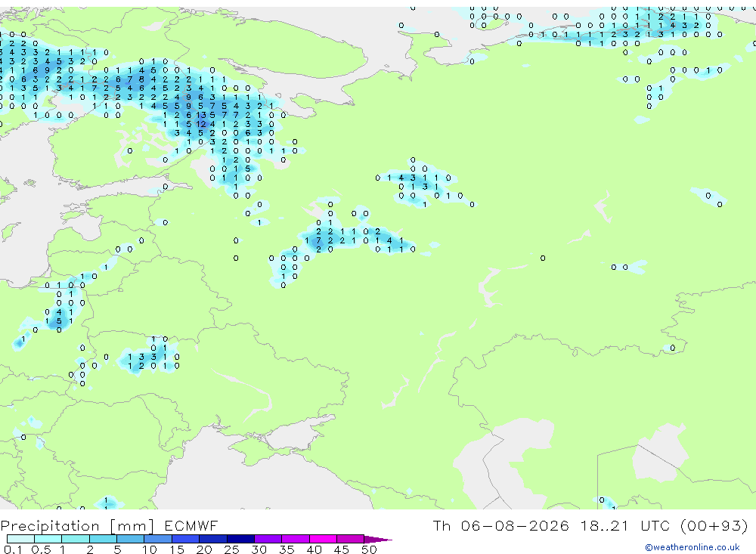Image resolution: width=756 pixels, height=554 pixels.
Task: Pick the 2–5 mm legend swatch
Action: [x=103, y=539]
